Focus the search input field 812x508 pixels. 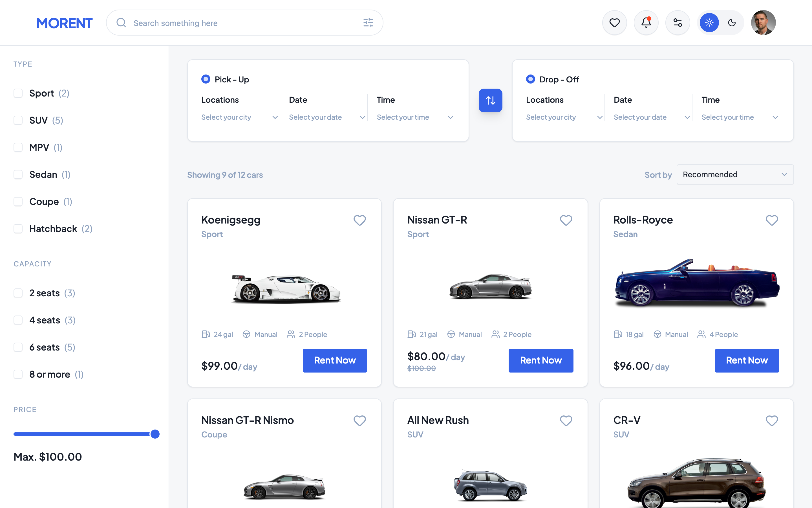244,23
